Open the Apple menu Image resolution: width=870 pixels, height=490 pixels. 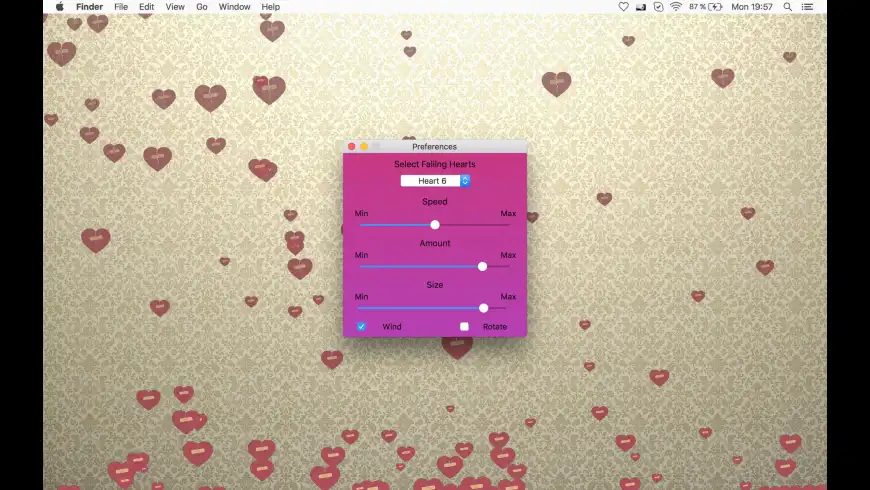point(60,7)
